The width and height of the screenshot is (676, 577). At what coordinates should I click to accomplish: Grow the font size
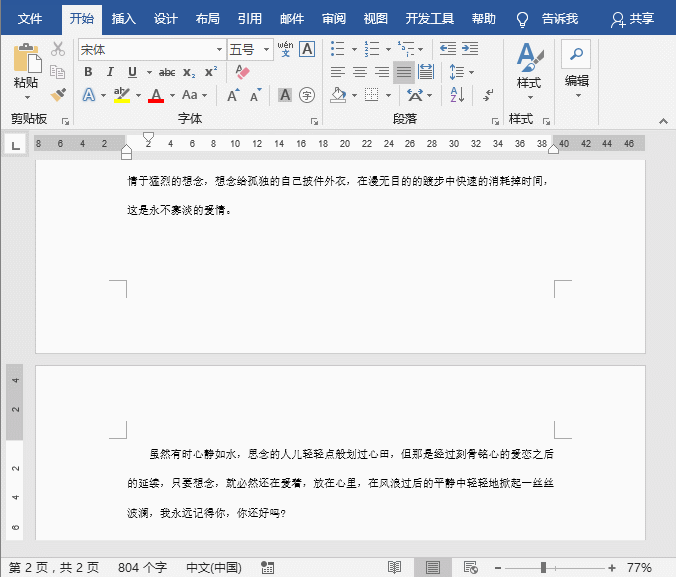click(x=233, y=95)
